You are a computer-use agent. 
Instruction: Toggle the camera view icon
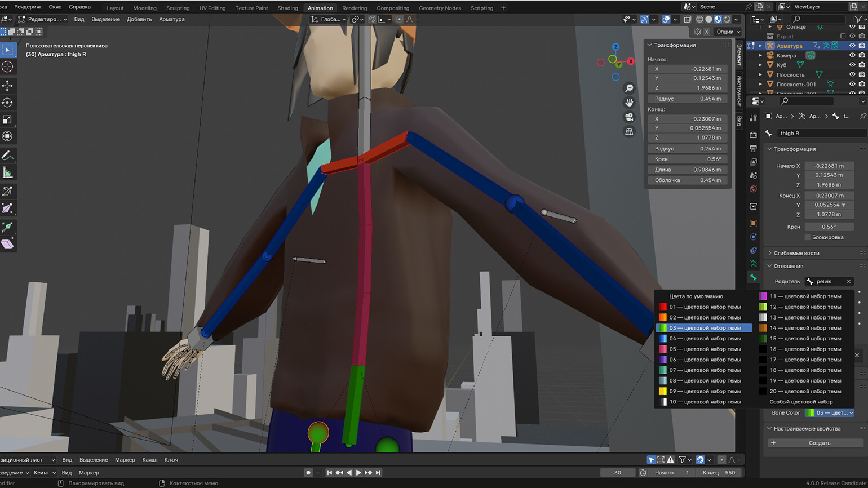[629, 117]
